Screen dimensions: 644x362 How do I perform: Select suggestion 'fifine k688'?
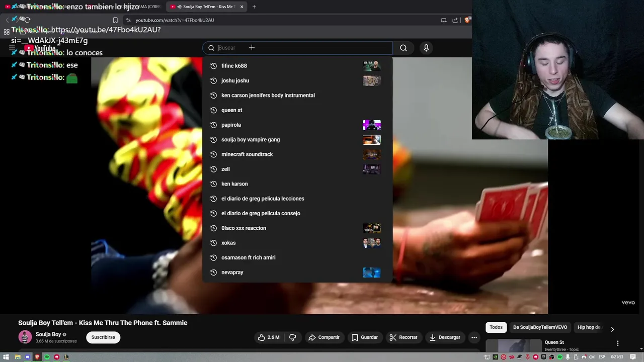tap(297, 66)
